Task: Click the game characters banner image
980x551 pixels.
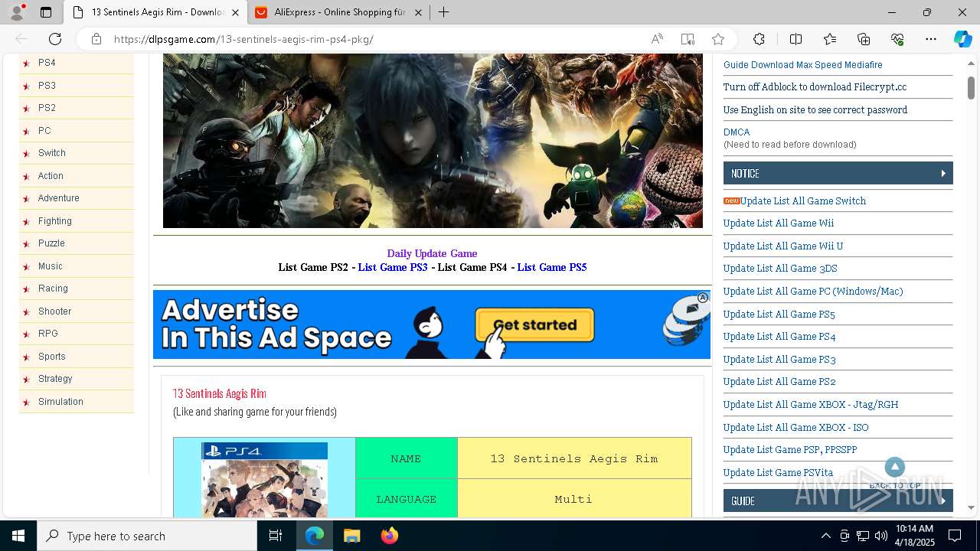Action: point(433,141)
